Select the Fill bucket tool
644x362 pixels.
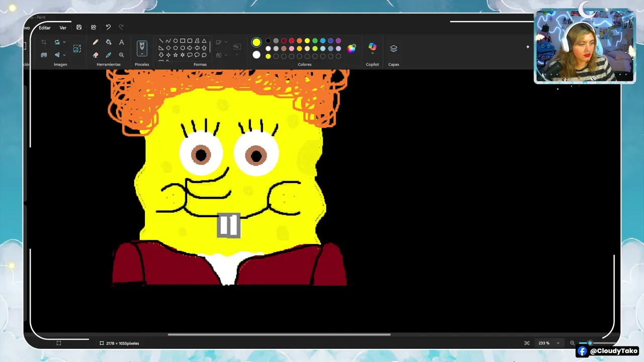(x=109, y=42)
